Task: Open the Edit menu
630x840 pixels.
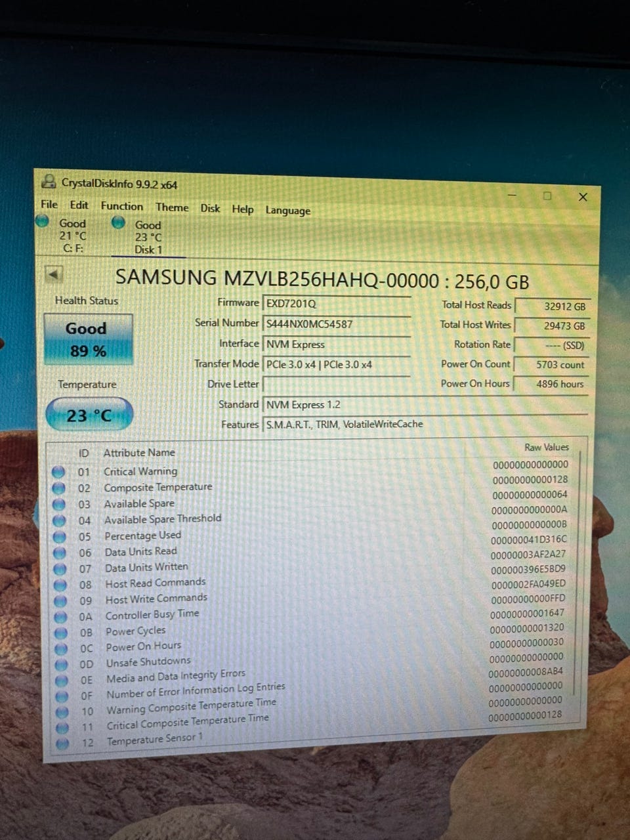Action: click(79, 205)
